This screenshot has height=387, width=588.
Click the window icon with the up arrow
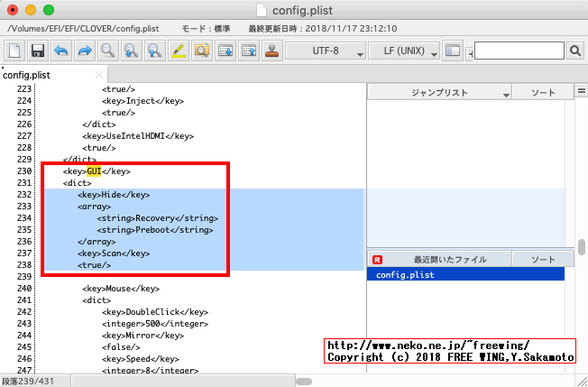pos(249,51)
